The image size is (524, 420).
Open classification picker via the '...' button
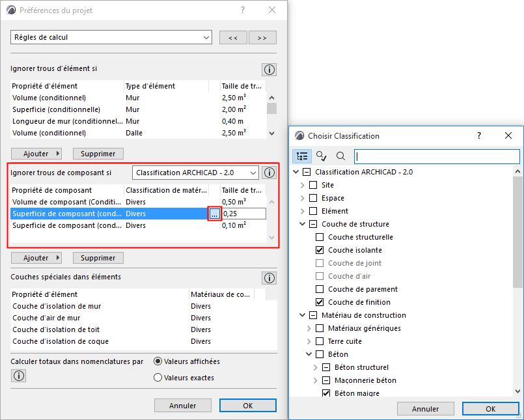[x=214, y=214]
